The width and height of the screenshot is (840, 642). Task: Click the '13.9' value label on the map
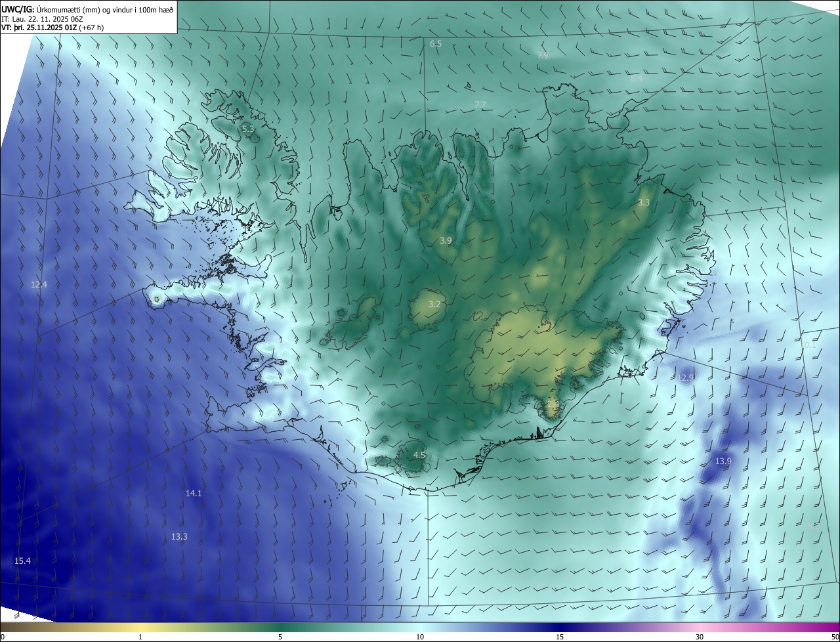point(723,461)
